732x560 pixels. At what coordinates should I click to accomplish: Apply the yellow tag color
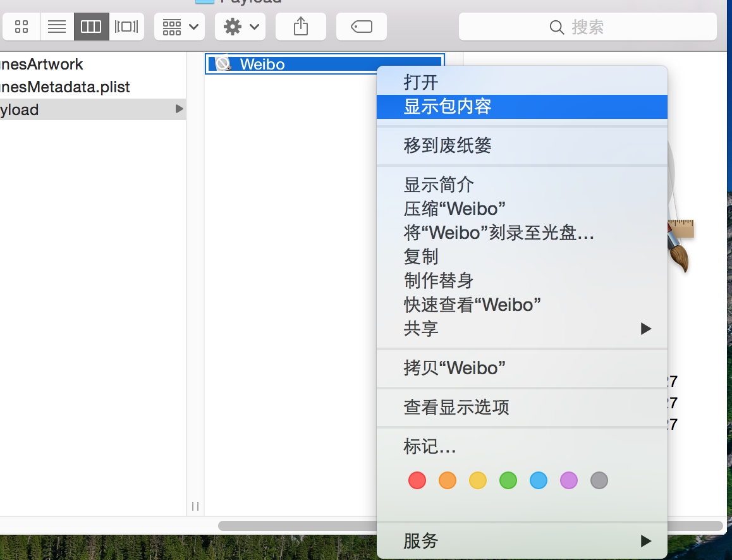tap(478, 480)
